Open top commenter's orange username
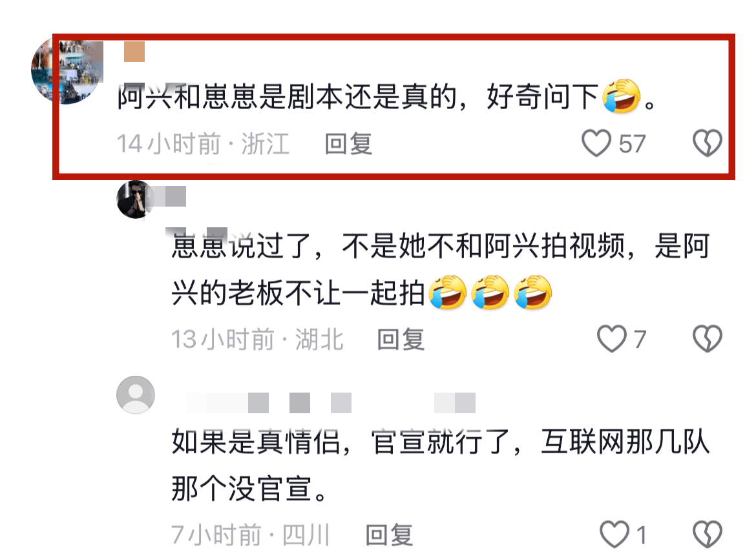 click(134, 52)
